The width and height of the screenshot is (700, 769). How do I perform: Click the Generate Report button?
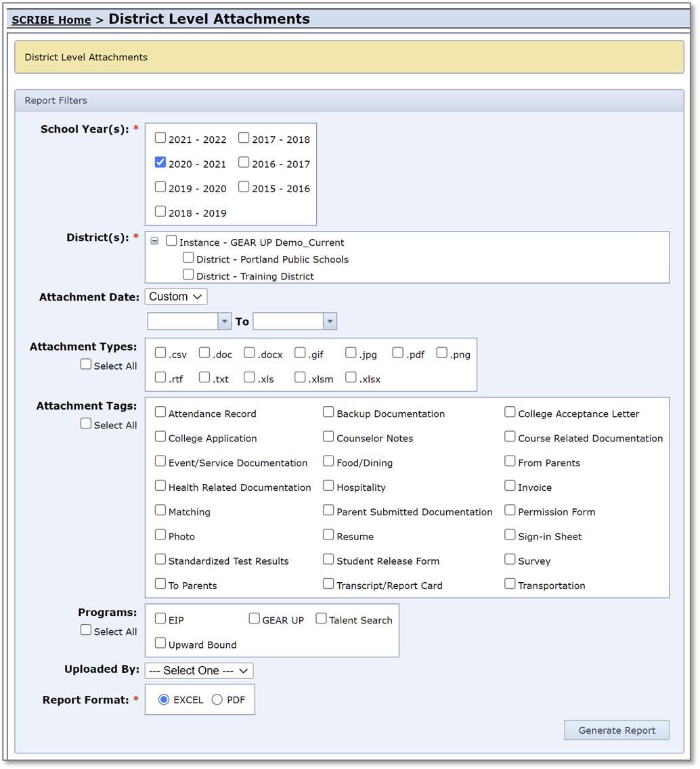click(x=617, y=730)
